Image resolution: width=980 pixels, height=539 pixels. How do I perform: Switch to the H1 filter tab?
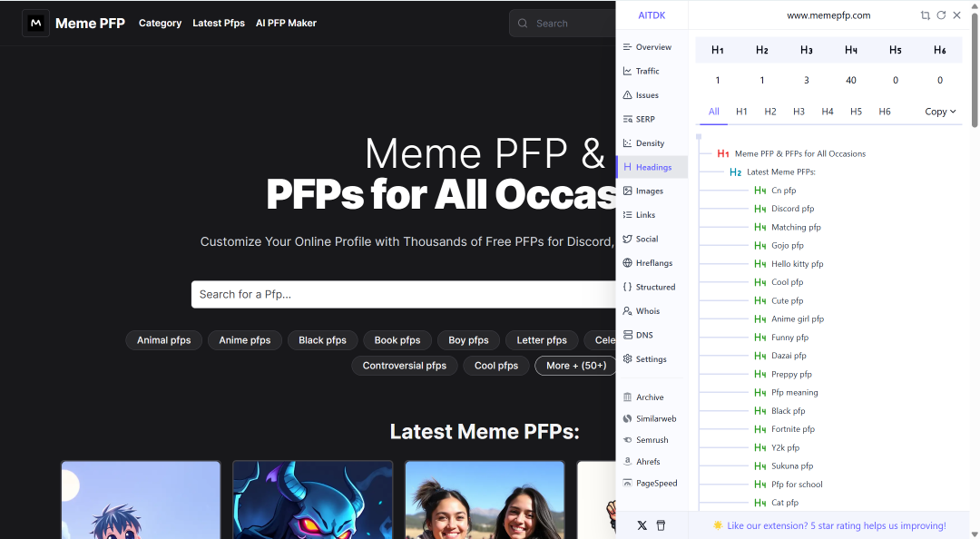pyautogui.click(x=741, y=112)
